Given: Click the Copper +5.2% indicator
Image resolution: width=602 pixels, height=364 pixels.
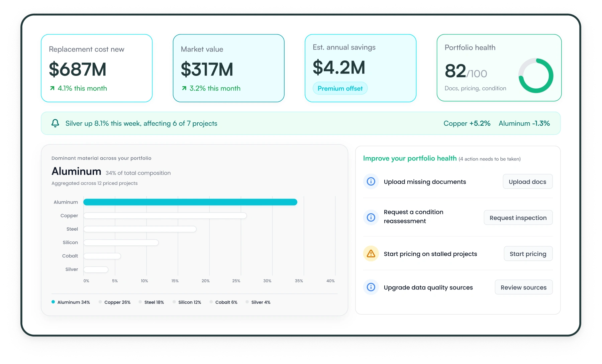Looking at the screenshot, I should [467, 123].
